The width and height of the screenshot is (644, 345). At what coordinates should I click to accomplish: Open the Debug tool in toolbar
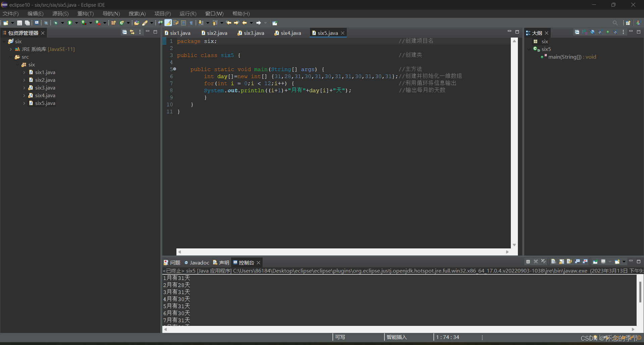56,22
